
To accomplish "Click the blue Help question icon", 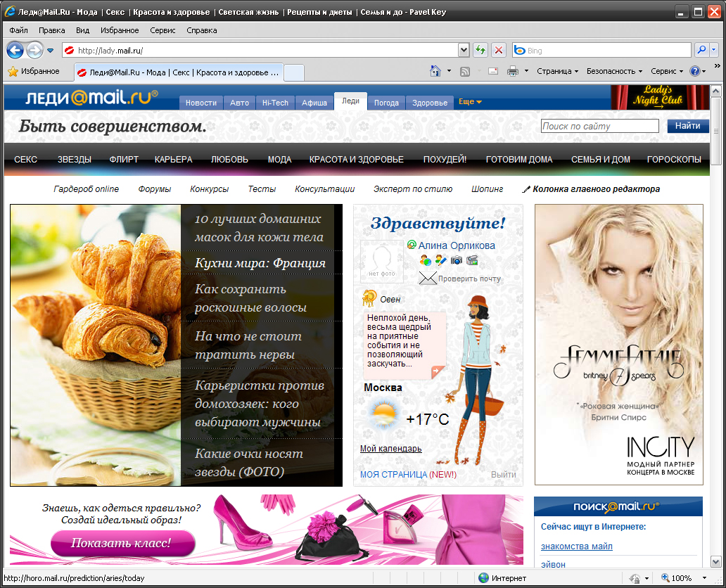I will (x=694, y=71).
